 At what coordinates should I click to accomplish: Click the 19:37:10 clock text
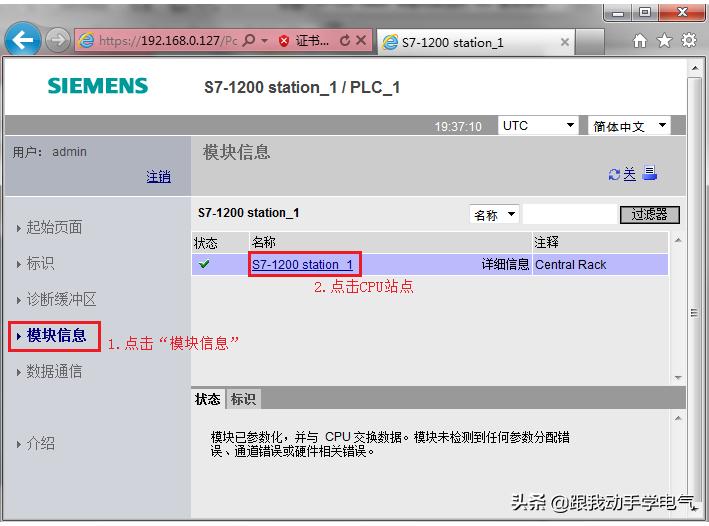458,126
